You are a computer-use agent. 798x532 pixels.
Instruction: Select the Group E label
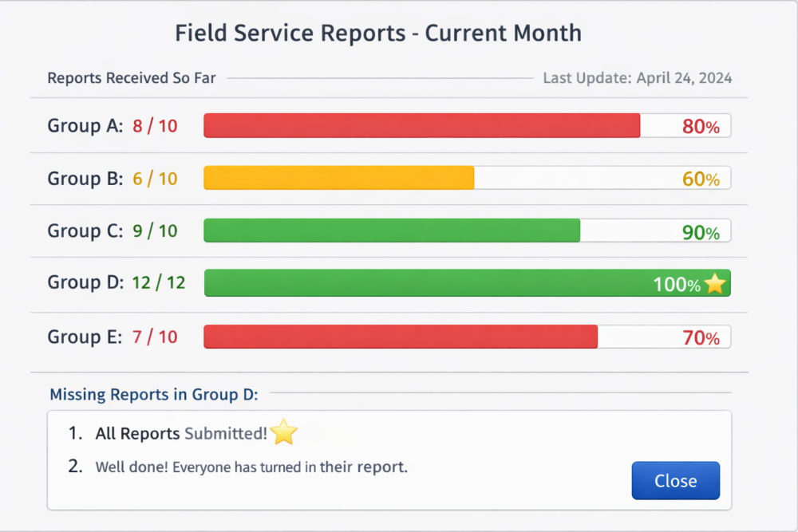coord(85,337)
